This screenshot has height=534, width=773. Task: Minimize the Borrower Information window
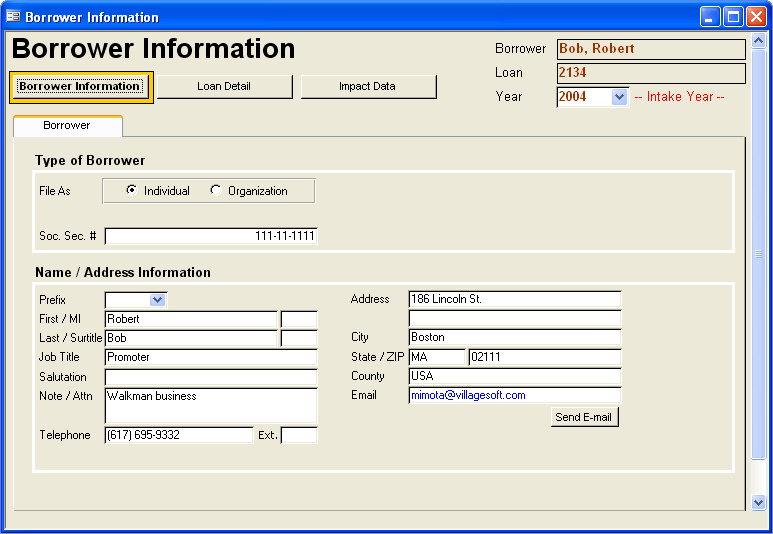tap(710, 17)
